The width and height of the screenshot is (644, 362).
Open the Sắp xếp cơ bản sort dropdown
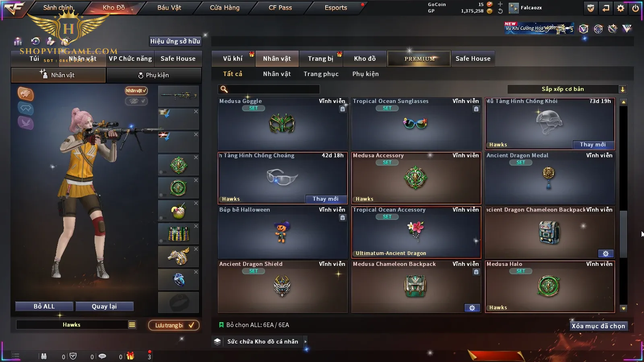click(x=567, y=89)
